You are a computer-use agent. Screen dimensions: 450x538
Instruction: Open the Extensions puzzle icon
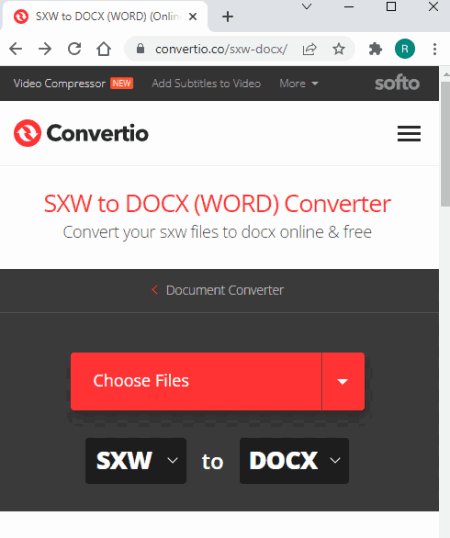coord(375,49)
